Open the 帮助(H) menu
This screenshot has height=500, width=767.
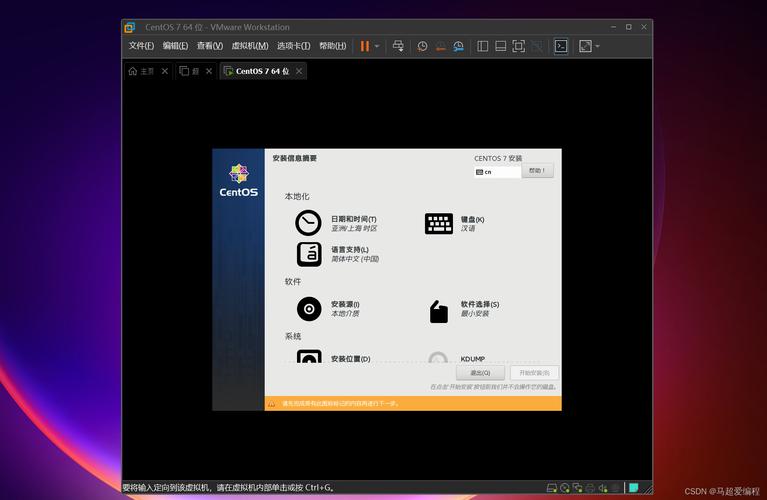point(333,45)
